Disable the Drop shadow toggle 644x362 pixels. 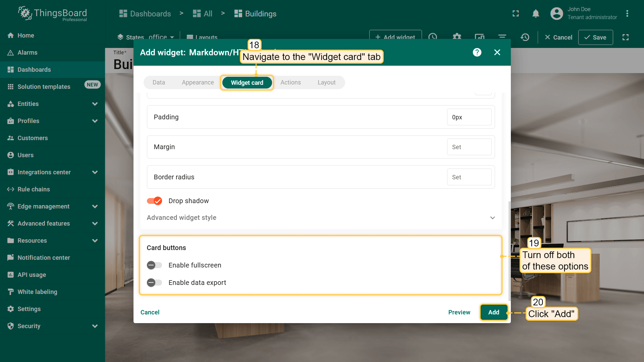(x=154, y=201)
